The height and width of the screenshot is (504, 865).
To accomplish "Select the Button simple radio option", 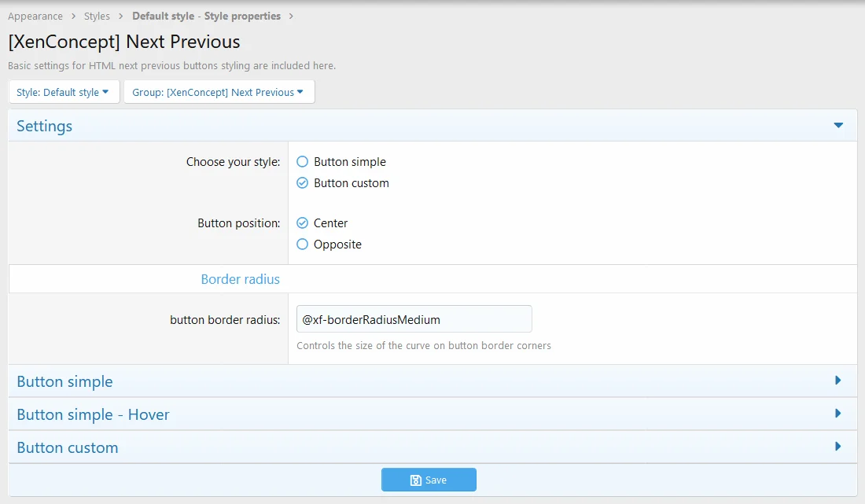I will point(303,162).
